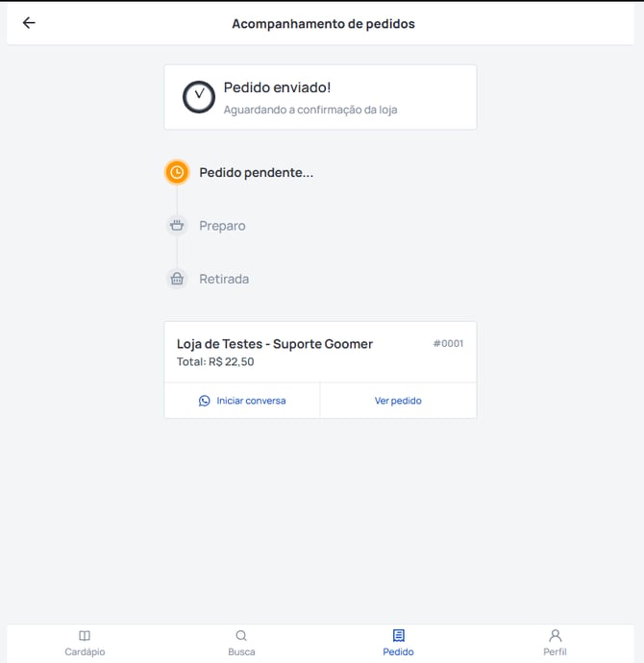
Task: Go to the Busca tab label
Action: [241, 651]
